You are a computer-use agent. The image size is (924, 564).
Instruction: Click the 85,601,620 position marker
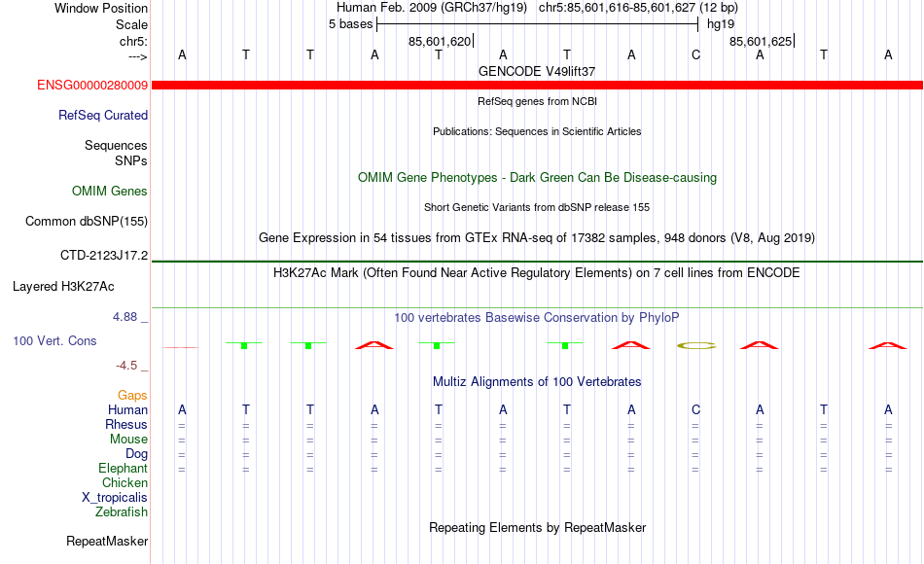click(x=441, y=41)
